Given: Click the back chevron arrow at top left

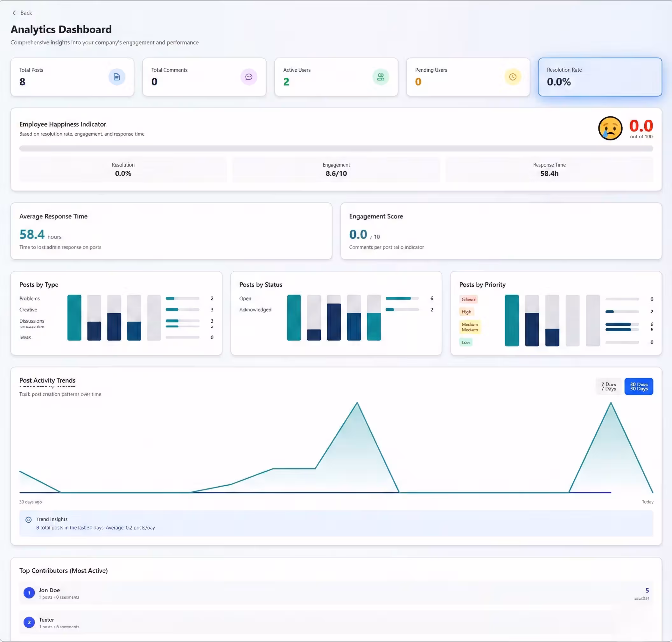Looking at the screenshot, I should (14, 13).
